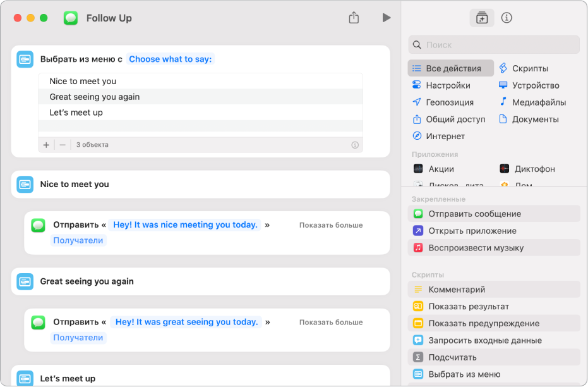Remove a menu item with minus button
This screenshot has height=387, width=588.
(63, 145)
